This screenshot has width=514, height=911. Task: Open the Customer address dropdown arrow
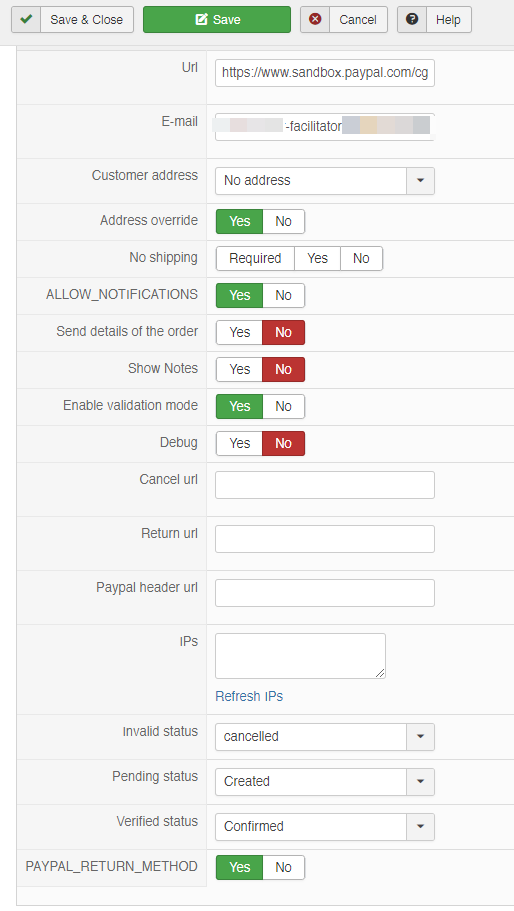420,181
